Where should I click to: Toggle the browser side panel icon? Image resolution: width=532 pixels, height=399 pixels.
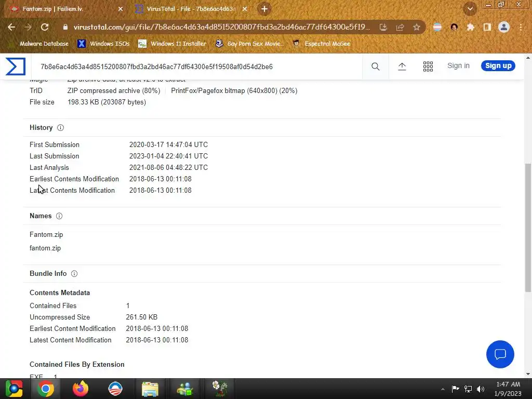tap(487, 27)
